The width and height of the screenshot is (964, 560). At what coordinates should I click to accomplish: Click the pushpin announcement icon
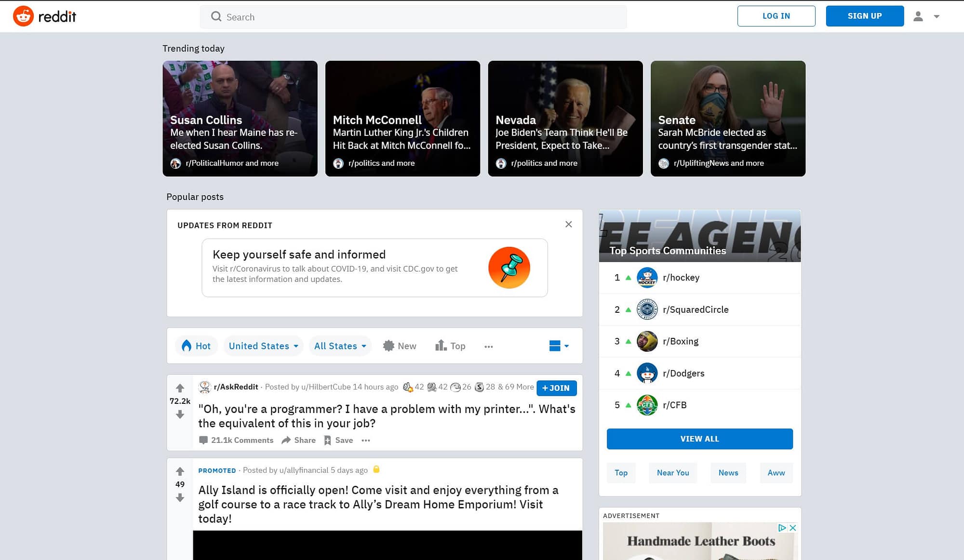509,267
